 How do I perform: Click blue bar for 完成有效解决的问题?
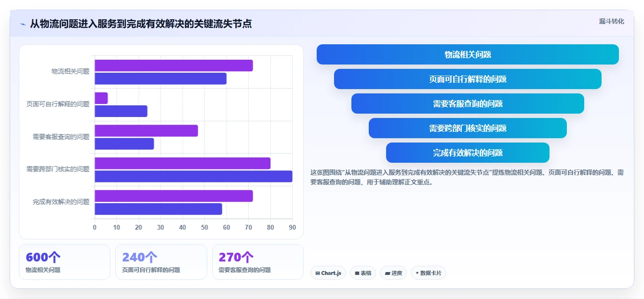click(158, 209)
